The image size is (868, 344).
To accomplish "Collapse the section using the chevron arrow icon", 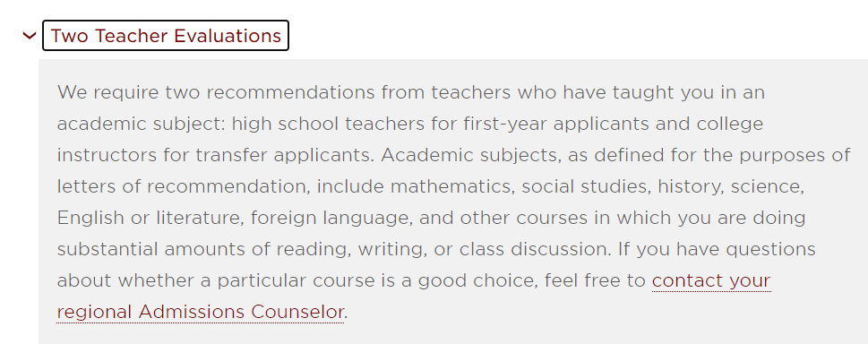I will pyautogui.click(x=29, y=36).
